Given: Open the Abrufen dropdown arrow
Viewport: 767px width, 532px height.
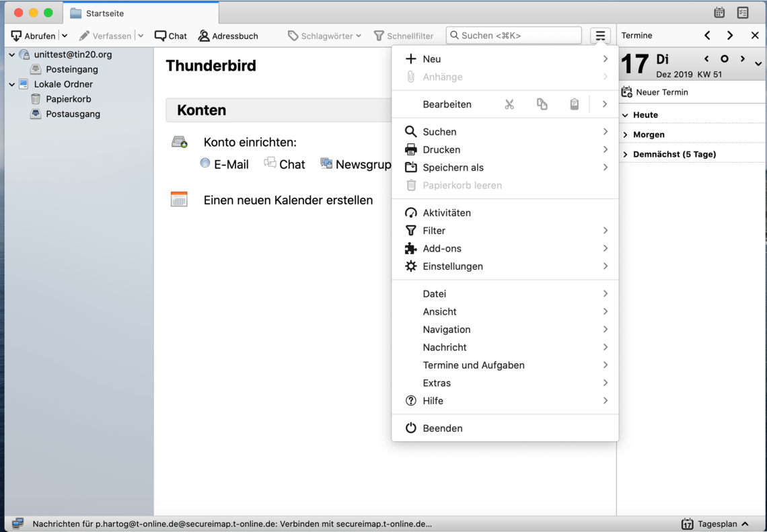Looking at the screenshot, I should tap(65, 36).
